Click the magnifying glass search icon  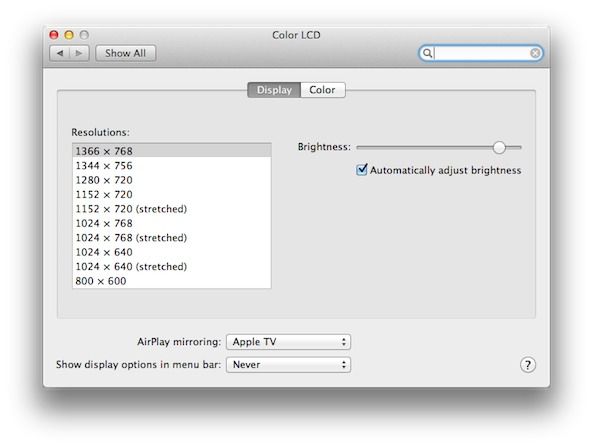point(427,53)
